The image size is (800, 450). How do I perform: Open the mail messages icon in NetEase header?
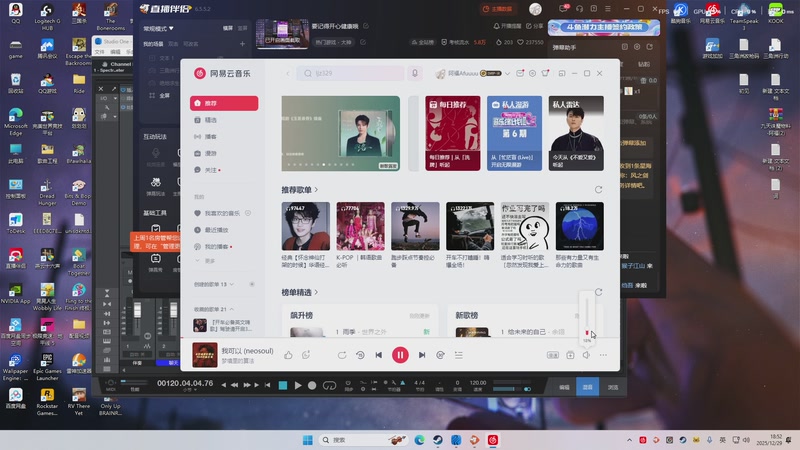pos(520,73)
